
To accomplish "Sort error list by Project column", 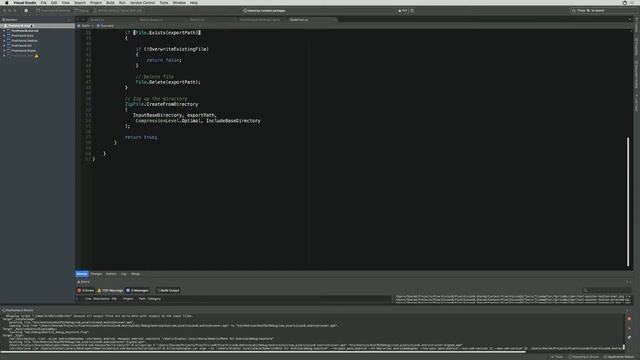I will [128, 299].
